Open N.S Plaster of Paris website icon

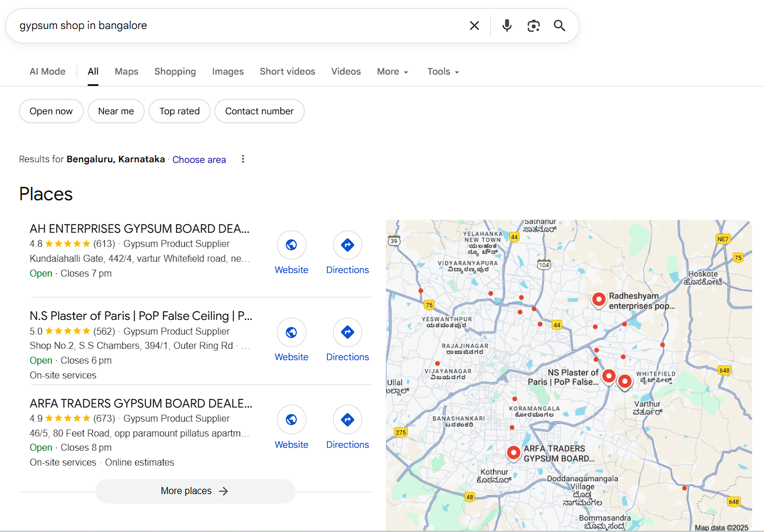(292, 332)
